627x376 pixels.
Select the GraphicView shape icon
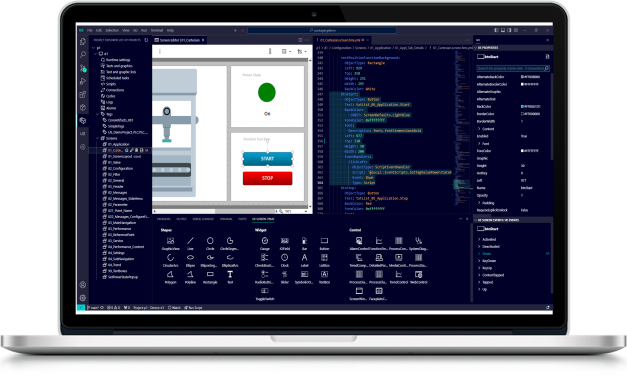(x=170, y=241)
